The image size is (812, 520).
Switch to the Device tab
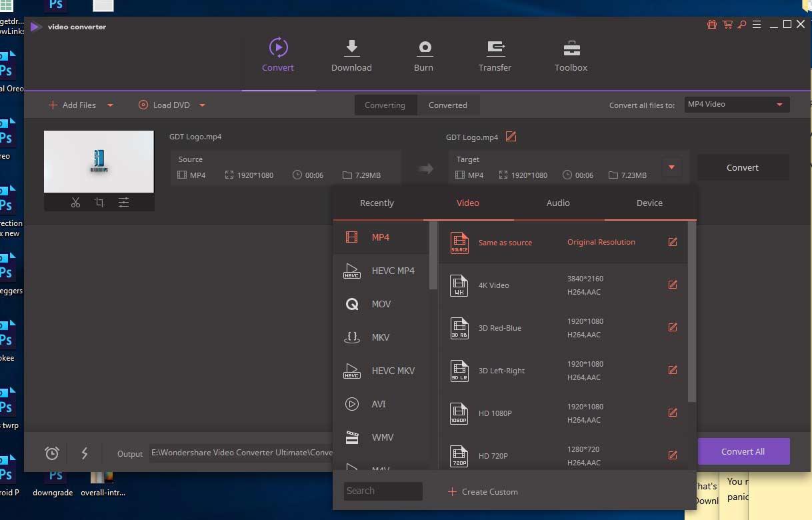pyautogui.click(x=649, y=203)
